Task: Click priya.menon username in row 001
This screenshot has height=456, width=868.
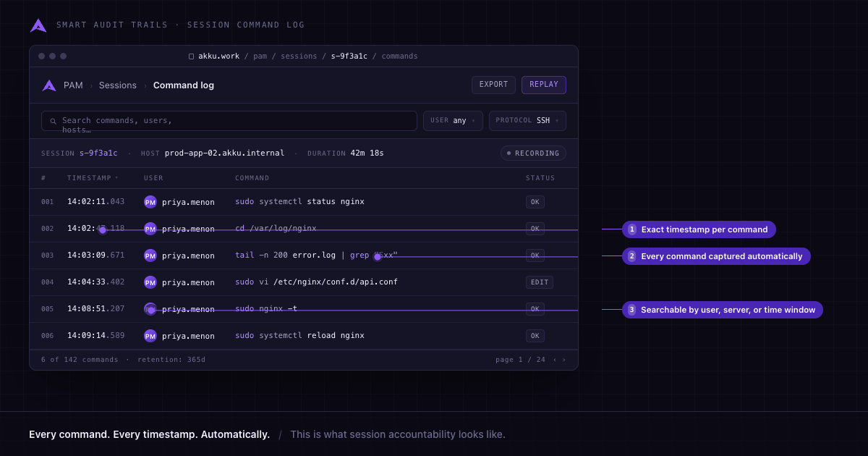Action: (x=188, y=202)
